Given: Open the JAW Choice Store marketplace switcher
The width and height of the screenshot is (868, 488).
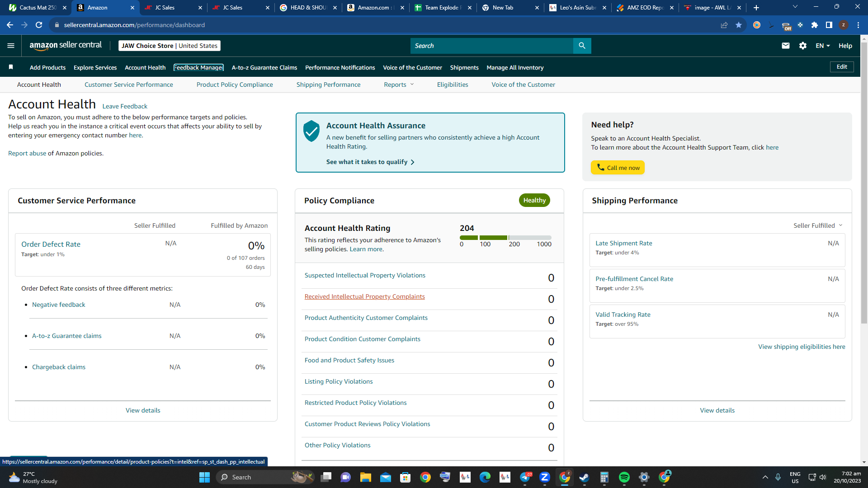Looking at the screenshot, I should coord(170,46).
